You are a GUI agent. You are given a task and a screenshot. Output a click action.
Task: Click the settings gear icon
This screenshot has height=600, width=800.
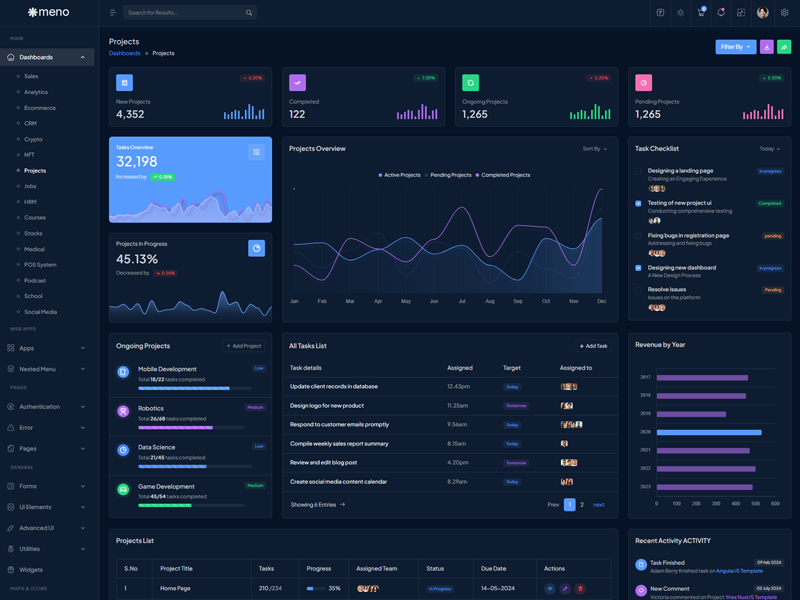point(784,13)
